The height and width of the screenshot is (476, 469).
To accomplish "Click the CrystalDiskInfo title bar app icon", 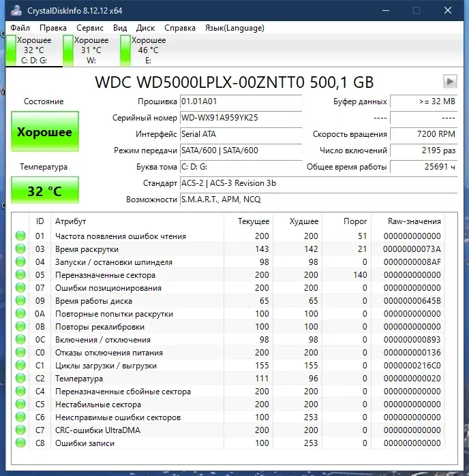I will tap(16, 10).
